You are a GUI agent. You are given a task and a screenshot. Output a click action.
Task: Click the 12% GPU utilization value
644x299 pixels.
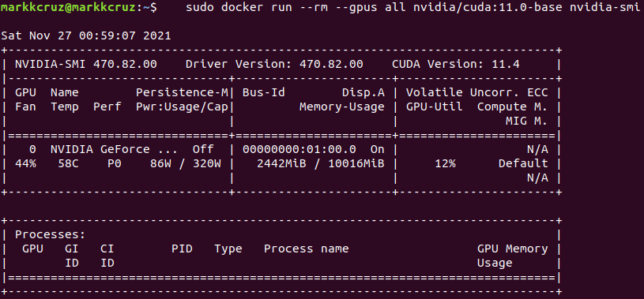coord(445,163)
